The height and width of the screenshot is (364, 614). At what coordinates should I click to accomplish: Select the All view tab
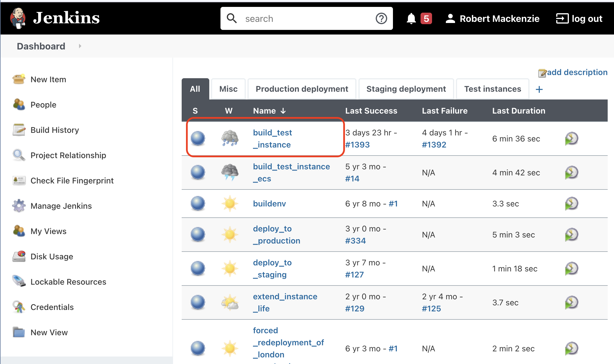[195, 89]
